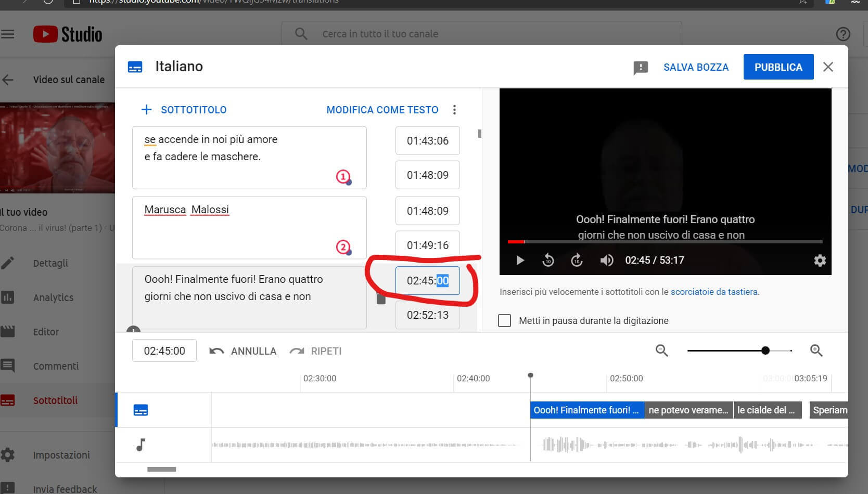
Task: Click the PUBBLICA button
Action: coord(778,67)
